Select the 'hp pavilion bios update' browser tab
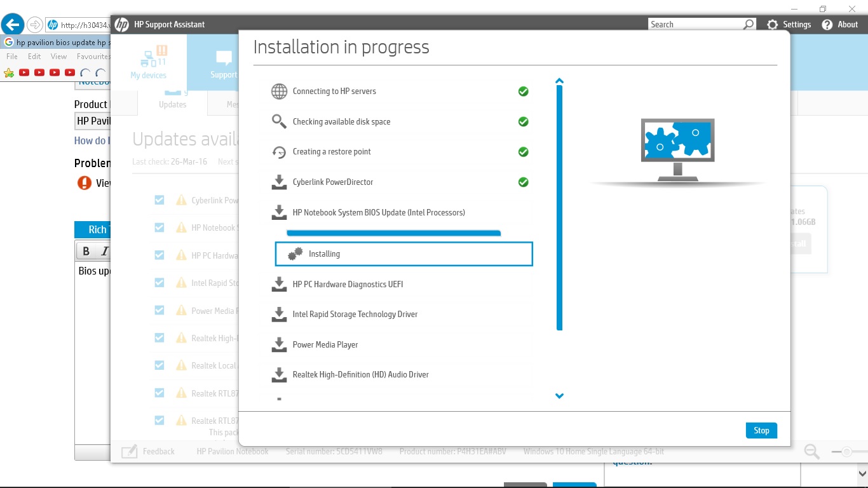The height and width of the screenshot is (488, 868). click(56, 43)
